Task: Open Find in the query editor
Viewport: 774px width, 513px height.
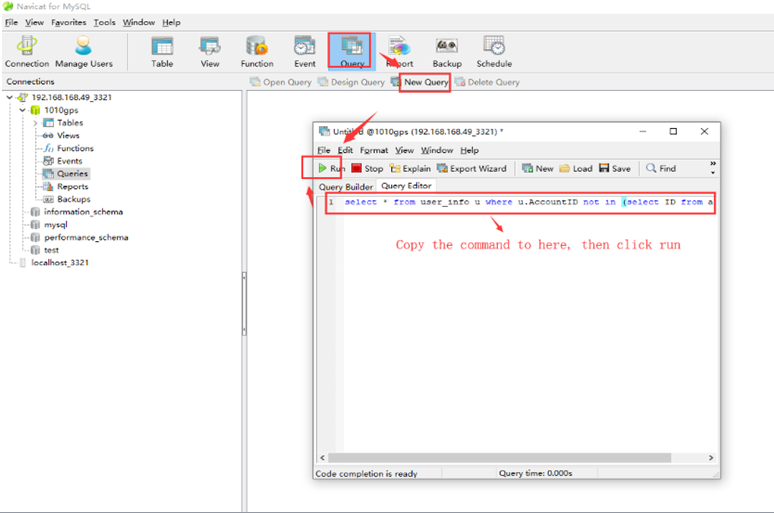Action: coord(660,168)
